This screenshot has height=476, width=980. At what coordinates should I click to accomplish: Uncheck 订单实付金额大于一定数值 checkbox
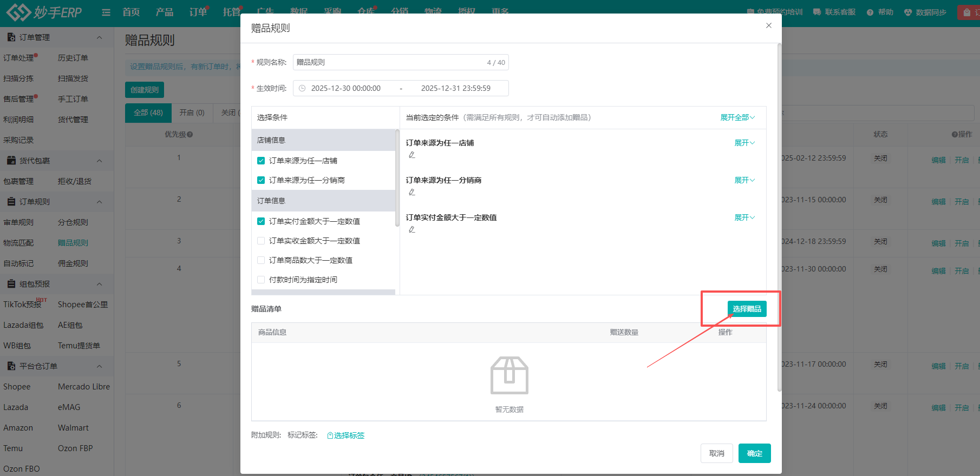(261, 221)
